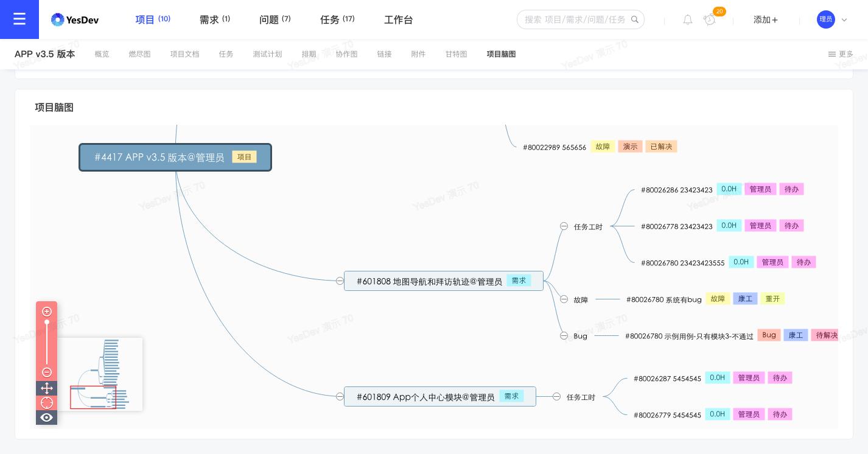The image size is (868, 454).
Task: Click the alarm clock reminder icon
Action: tap(710, 19)
